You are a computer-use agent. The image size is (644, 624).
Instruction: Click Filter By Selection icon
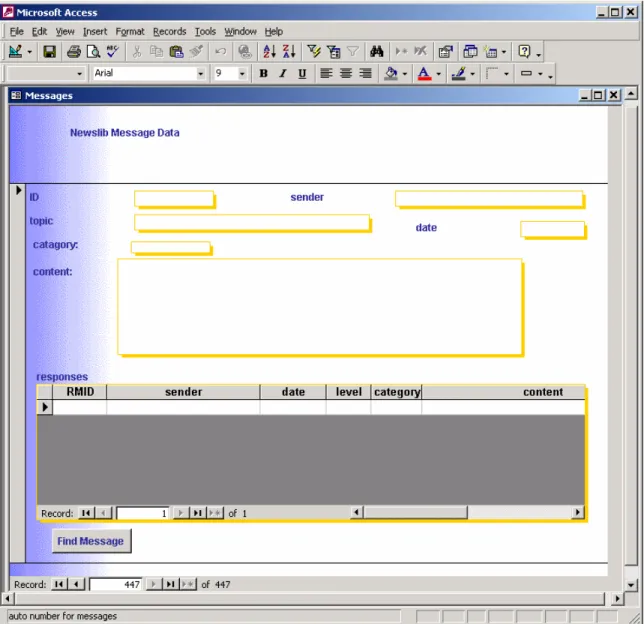314,52
